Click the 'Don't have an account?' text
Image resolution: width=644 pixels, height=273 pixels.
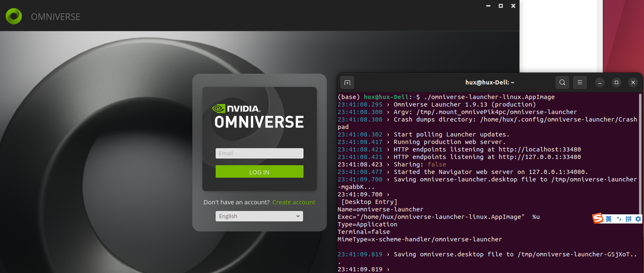[236, 202]
